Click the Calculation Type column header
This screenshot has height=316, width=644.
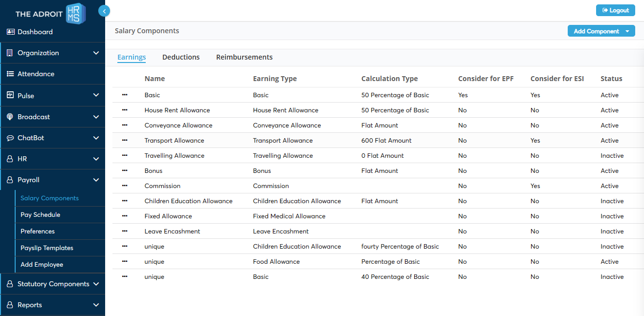pyautogui.click(x=390, y=79)
